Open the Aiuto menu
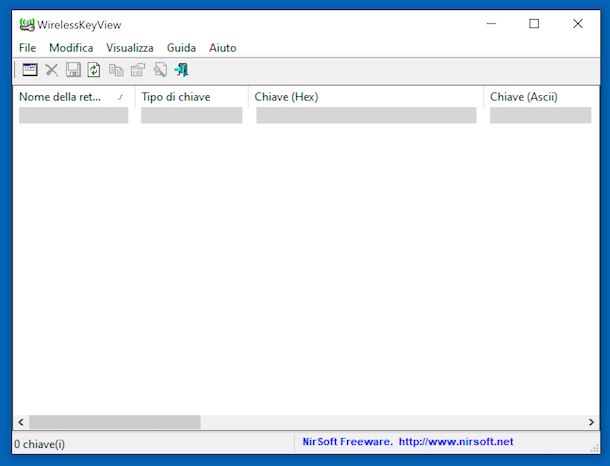The height and width of the screenshot is (466, 610). [223, 48]
